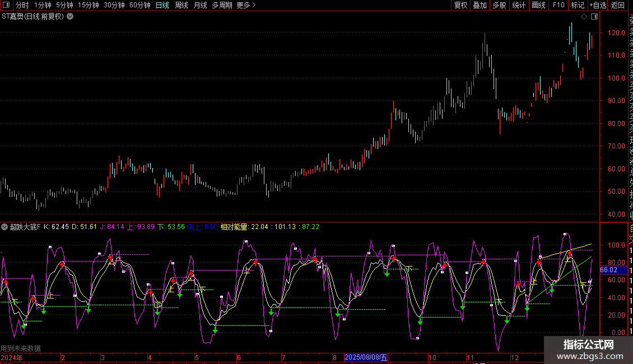Expand the 更多 periods menu

point(246,5)
